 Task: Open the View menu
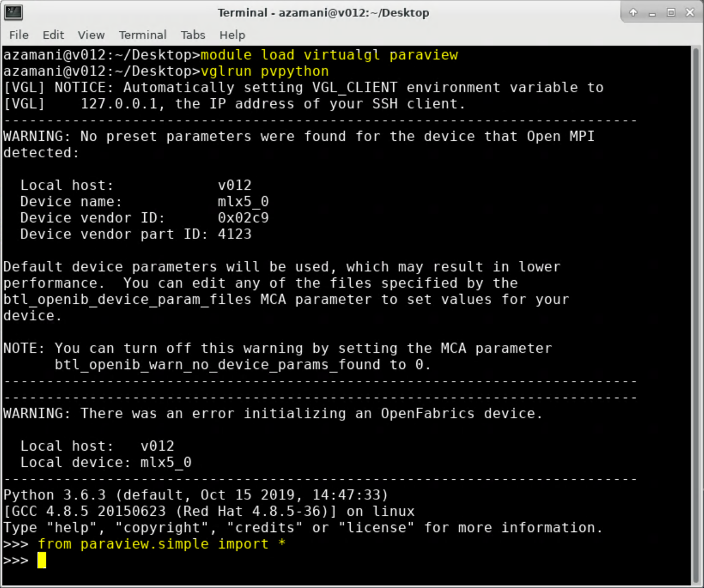(x=91, y=35)
